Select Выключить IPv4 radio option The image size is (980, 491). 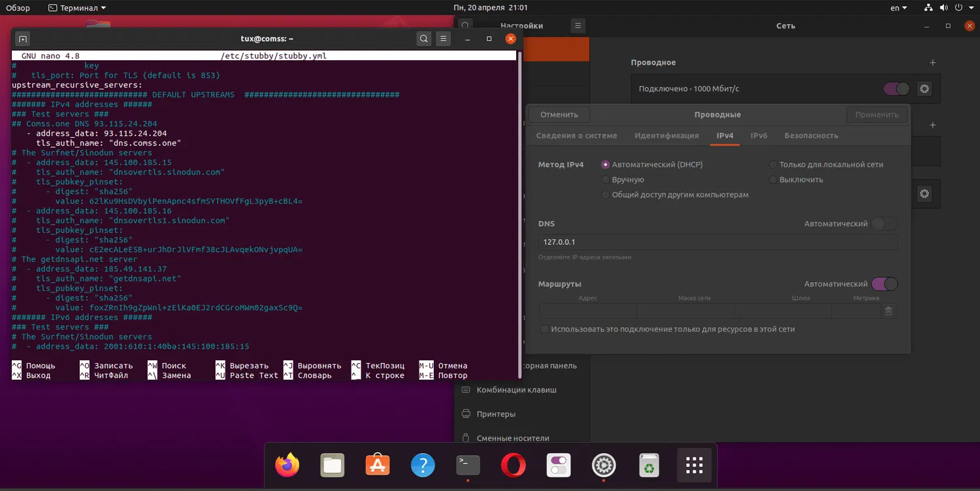click(x=773, y=180)
